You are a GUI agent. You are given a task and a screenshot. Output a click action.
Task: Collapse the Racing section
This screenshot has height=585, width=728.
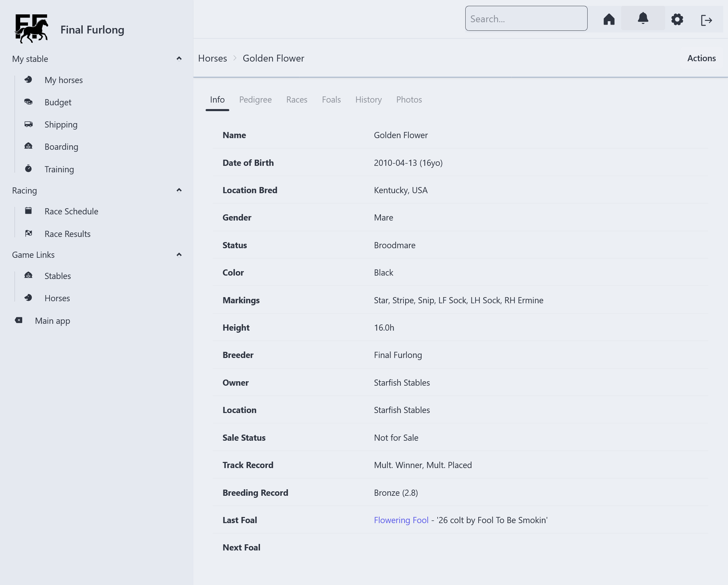pos(179,190)
